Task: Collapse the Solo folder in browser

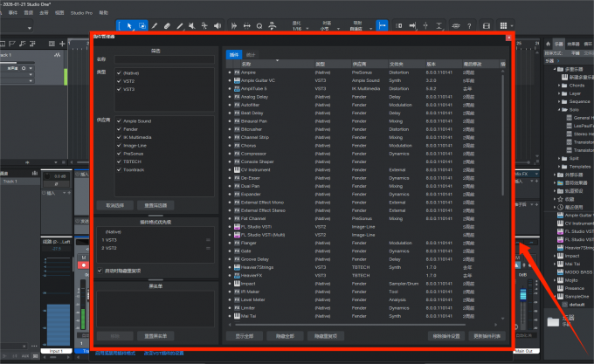Action: (559, 110)
